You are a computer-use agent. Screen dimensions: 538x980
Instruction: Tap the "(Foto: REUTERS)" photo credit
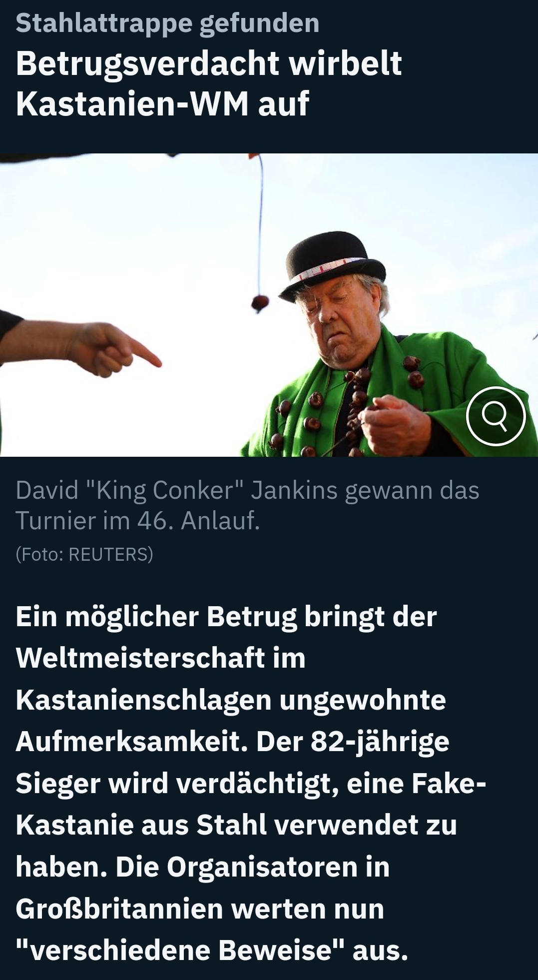tap(84, 554)
